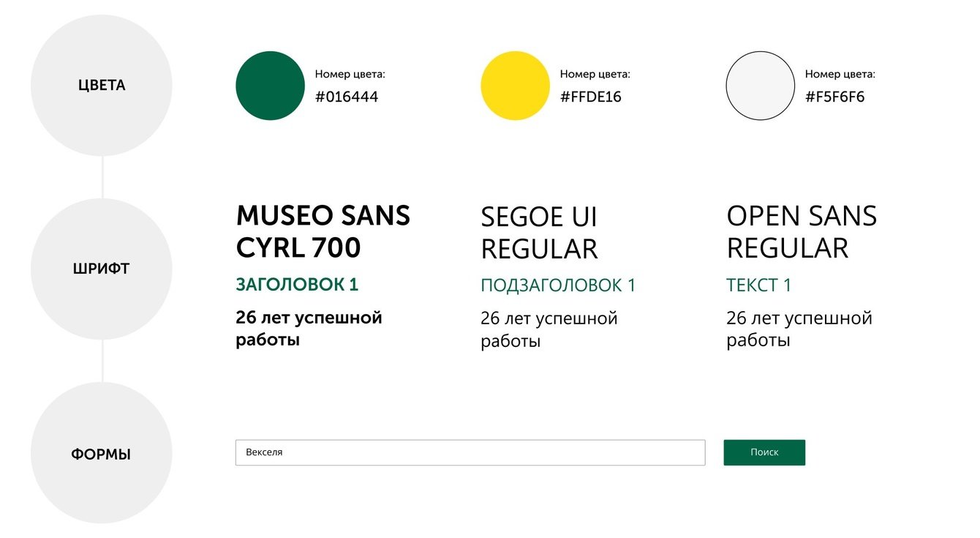
Task: Click the sample text under ТЕКСТ 1
Action: [799, 329]
